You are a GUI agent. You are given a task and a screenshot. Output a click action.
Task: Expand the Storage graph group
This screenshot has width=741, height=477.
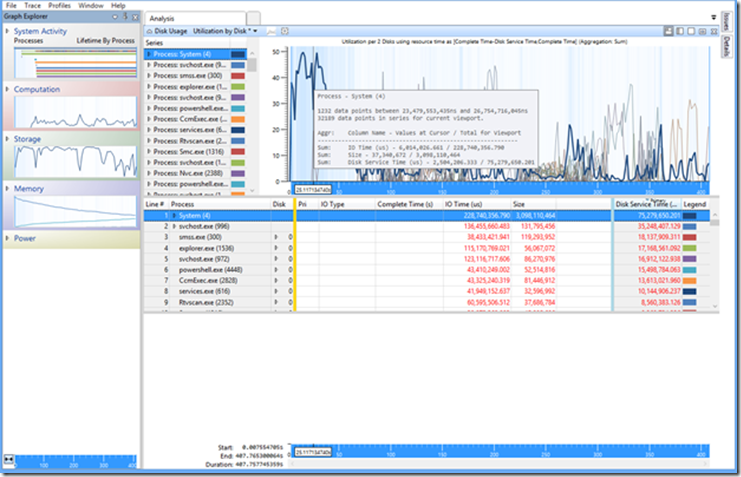pyautogui.click(x=7, y=139)
